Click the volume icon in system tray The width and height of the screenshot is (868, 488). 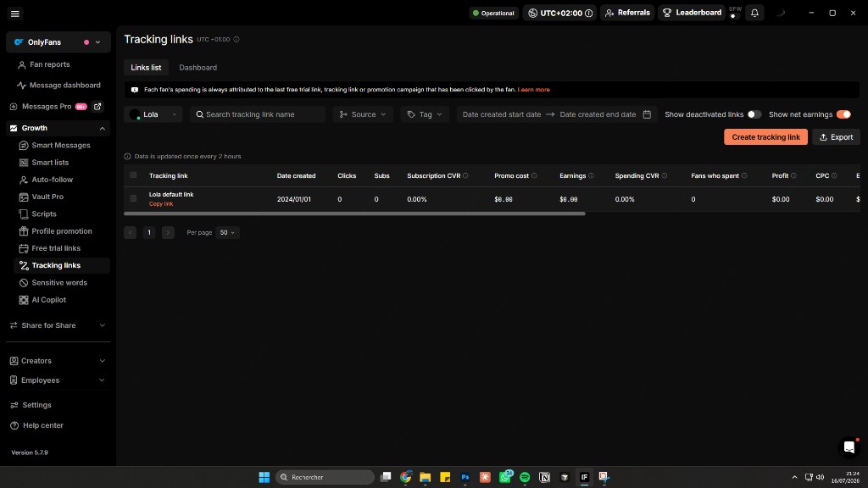821,477
